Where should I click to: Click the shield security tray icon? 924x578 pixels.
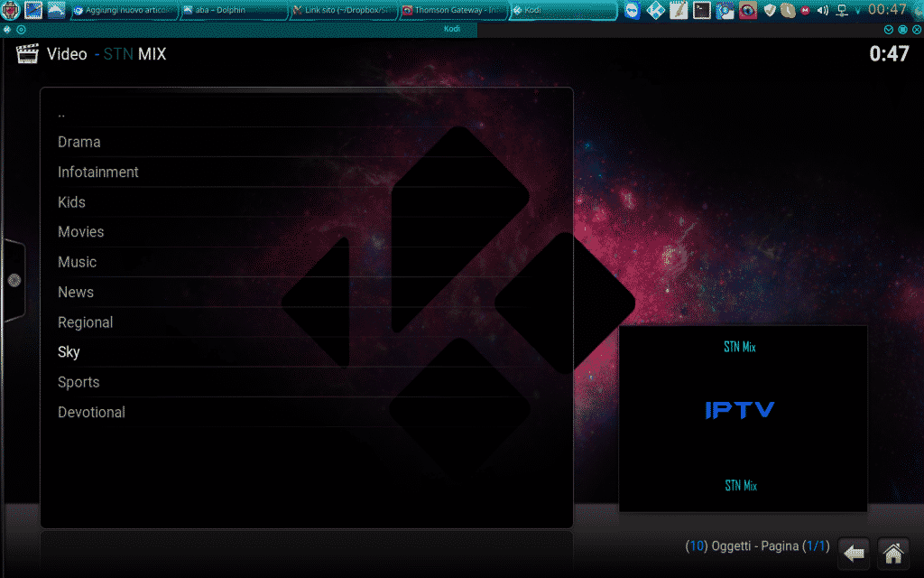coord(770,10)
